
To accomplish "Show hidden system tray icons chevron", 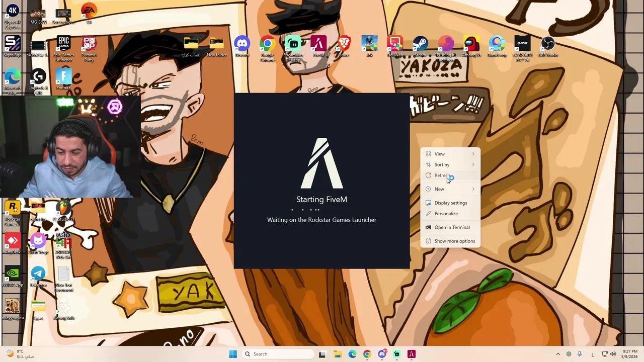I will (558, 354).
